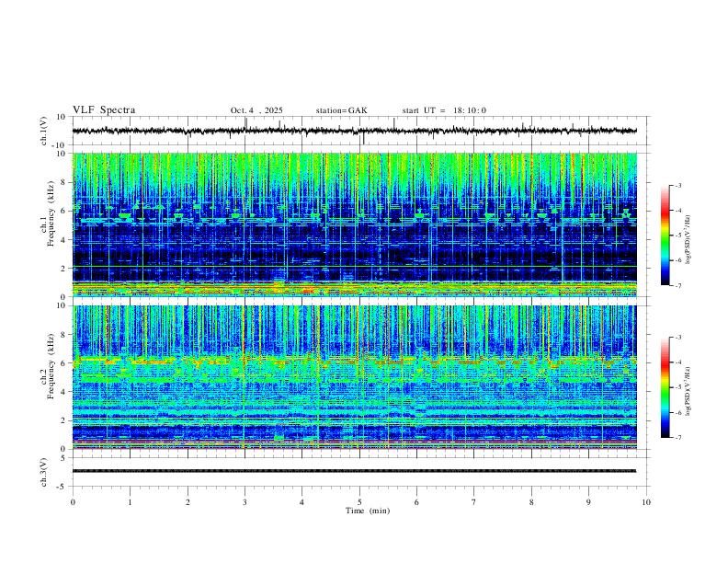Click the time axis tick label '0'
The height and width of the screenshot is (563, 728).
[73, 502]
